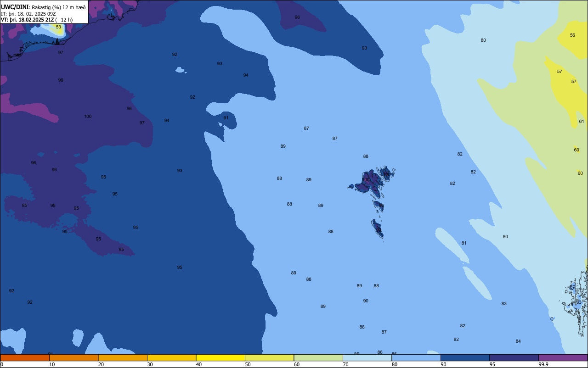Viewport: 588px width, 368px height.
Task: Click the legend tick label 40
Action: pos(199,364)
